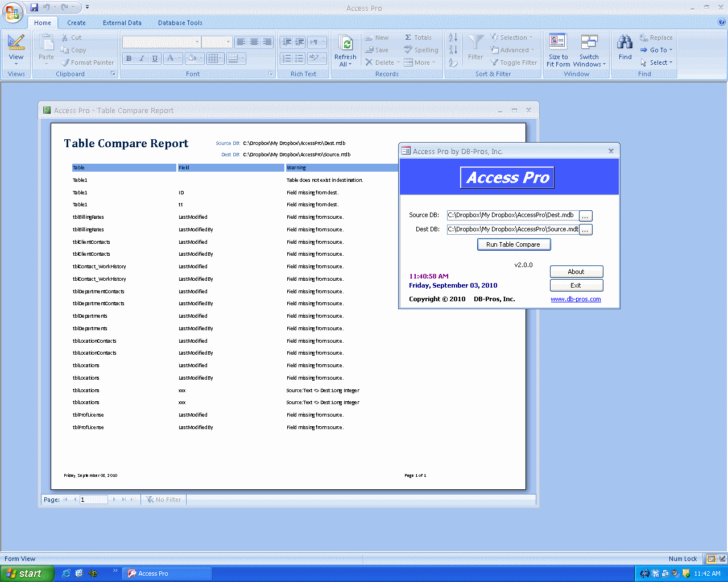Click the View design icon
Viewport: 728px width, 582px height.
pos(16,43)
